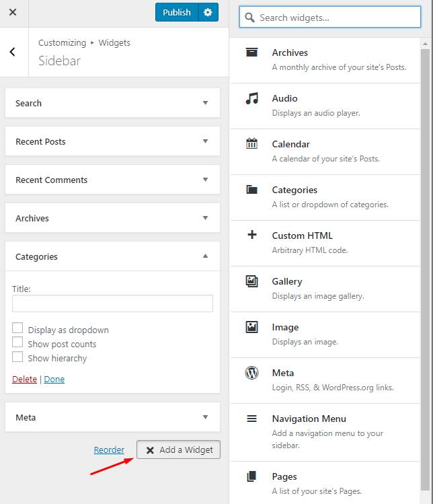Select the Image widget entry

pyautogui.click(x=325, y=335)
